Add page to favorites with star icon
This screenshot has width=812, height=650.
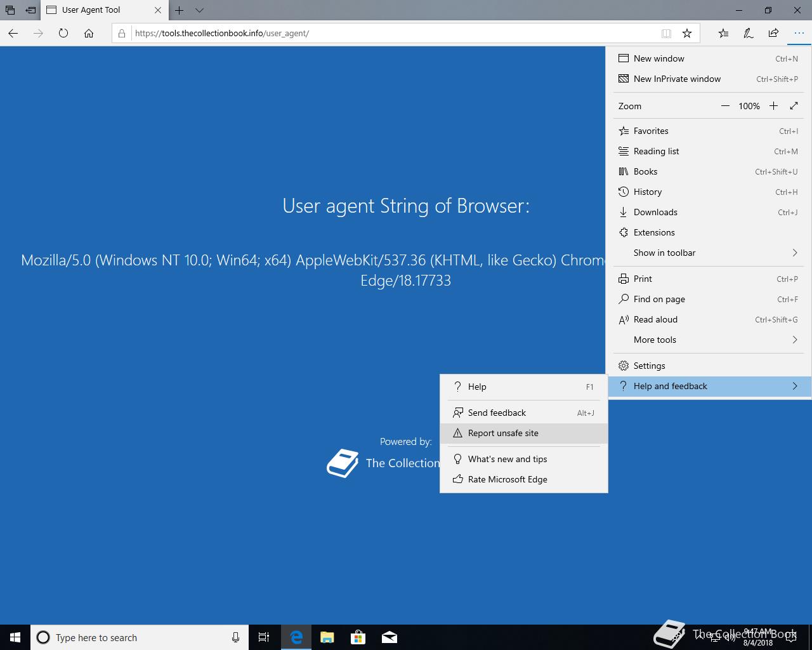coord(686,33)
